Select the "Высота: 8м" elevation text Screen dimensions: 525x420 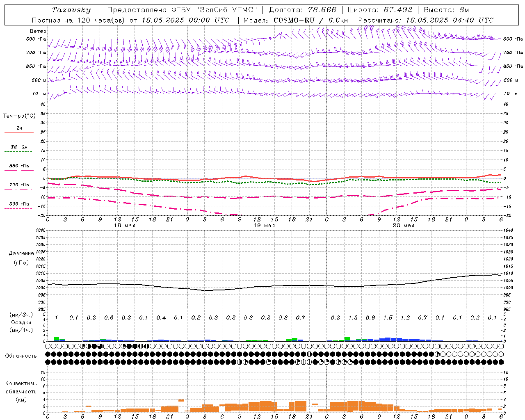[x=446, y=10]
